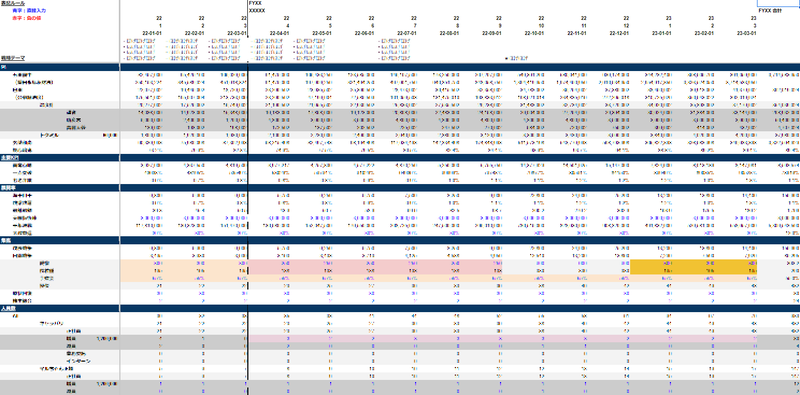Image resolution: width=800 pixels, height=395 pixels.
Task: Click month number 12 above 22-12-01
Action: [x=626, y=26]
